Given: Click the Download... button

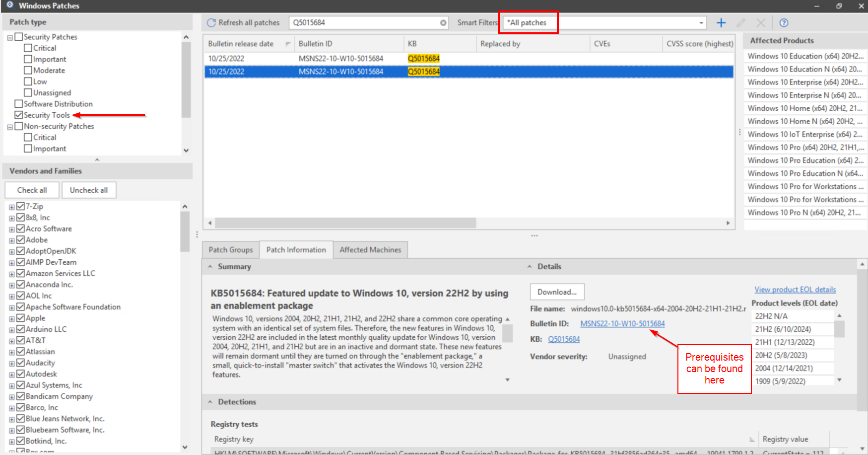Looking at the screenshot, I should coord(557,292).
